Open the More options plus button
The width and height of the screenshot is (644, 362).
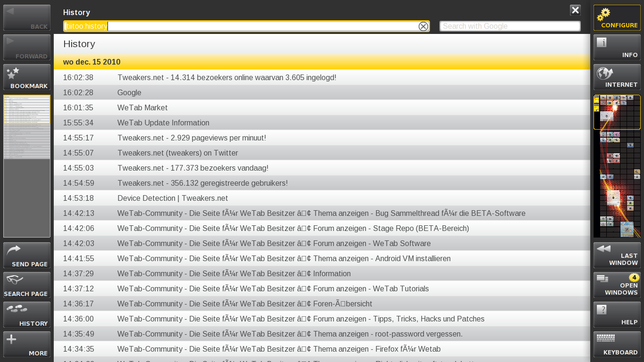tap(27, 345)
